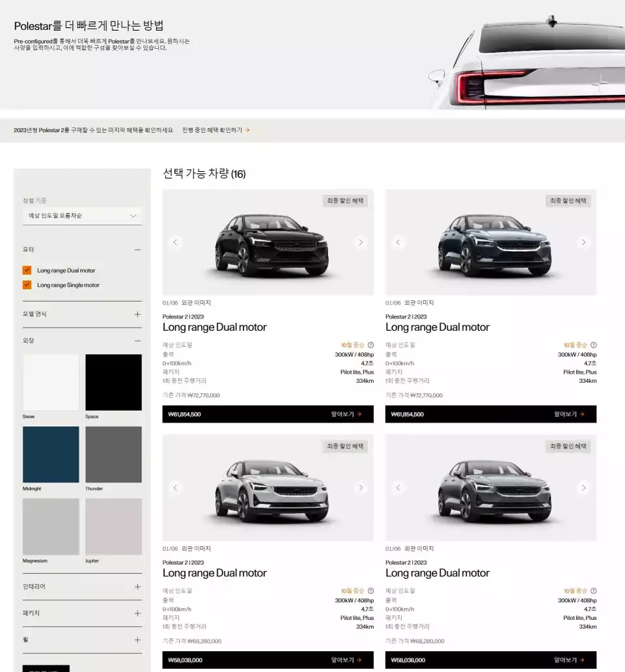The width and height of the screenshot is (625, 672).
Task: Click 알아보기 on the midnight blue car card
Action: (569, 414)
